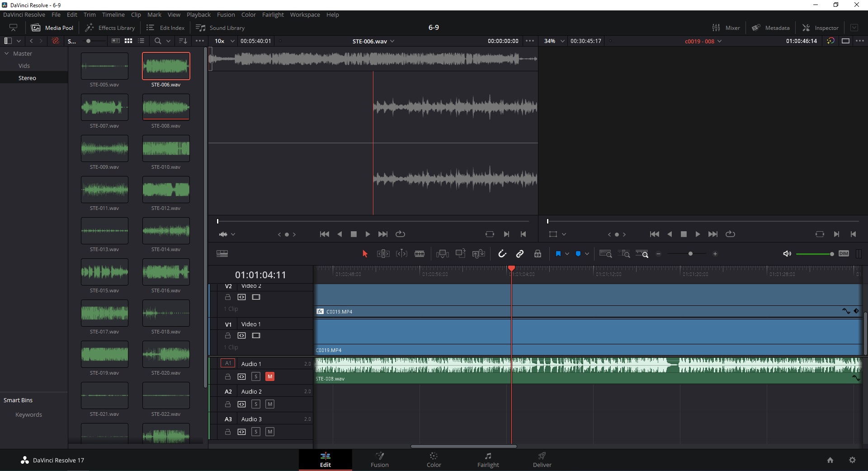This screenshot has height=471, width=868.
Task: Switch media pool to thumbnail view
Action: click(128, 41)
